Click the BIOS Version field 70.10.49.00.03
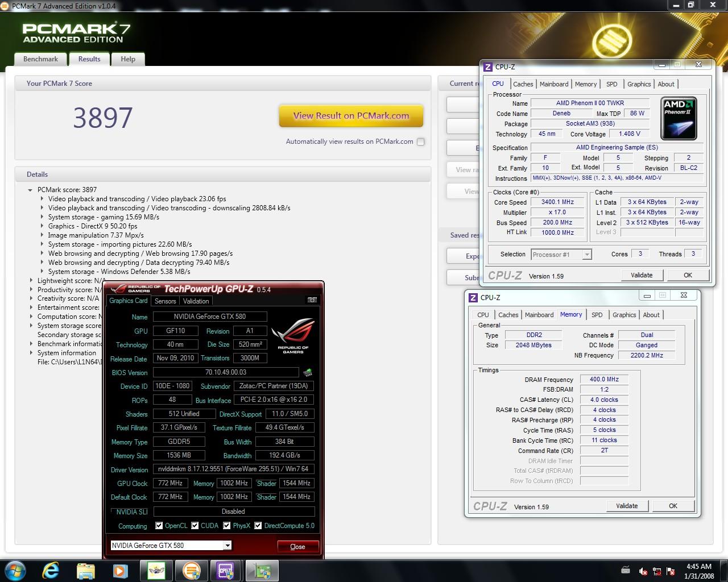Image resolution: width=728 pixels, height=582 pixels. tap(226, 372)
